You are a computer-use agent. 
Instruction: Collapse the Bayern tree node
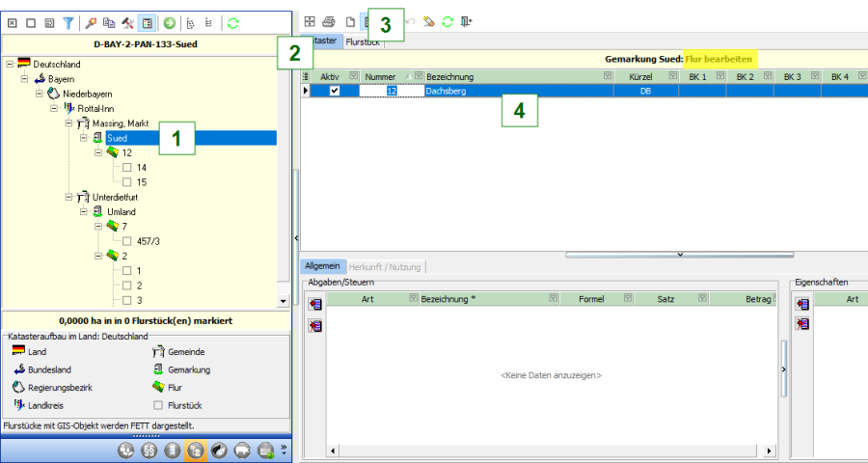click(24, 78)
